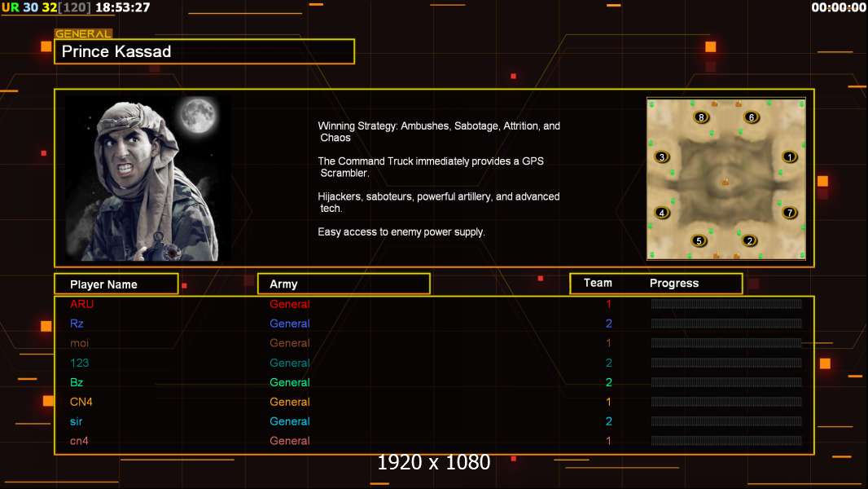Click the General army entry for CN4

[x=290, y=402]
